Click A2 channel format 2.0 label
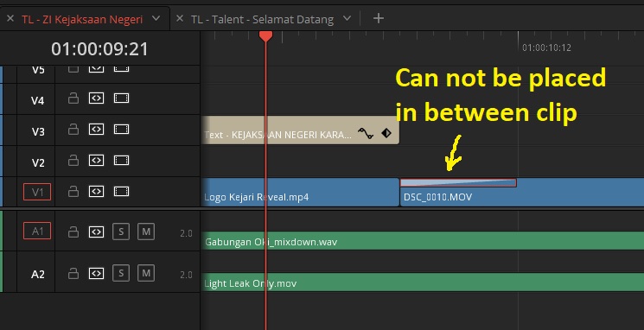The width and height of the screenshot is (644, 330). click(186, 275)
